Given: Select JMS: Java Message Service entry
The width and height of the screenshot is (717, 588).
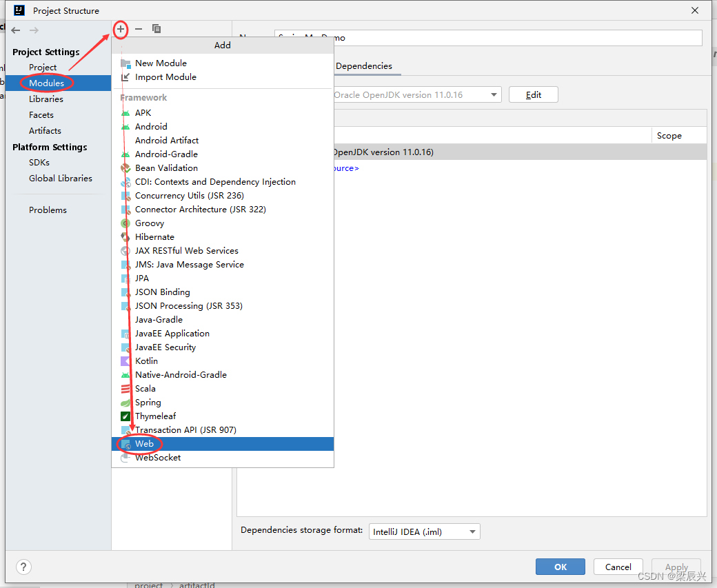Looking at the screenshot, I should (x=223, y=265).
